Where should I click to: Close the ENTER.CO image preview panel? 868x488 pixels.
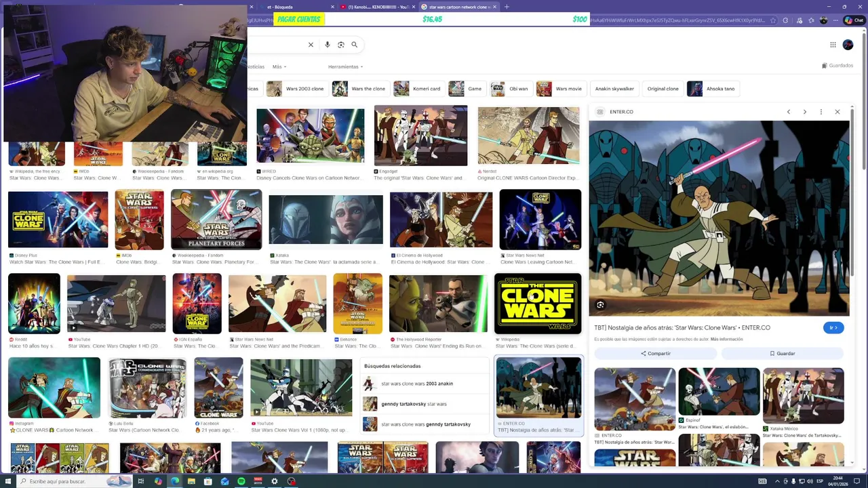click(837, 112)
